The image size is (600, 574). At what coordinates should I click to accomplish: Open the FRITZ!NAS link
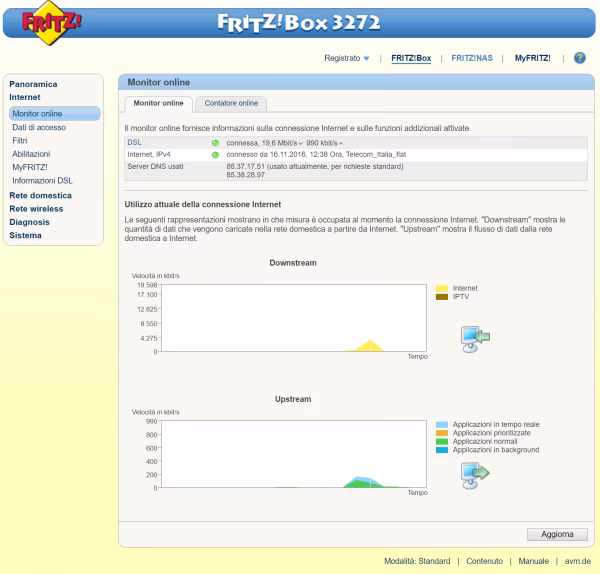coord(472,58)
